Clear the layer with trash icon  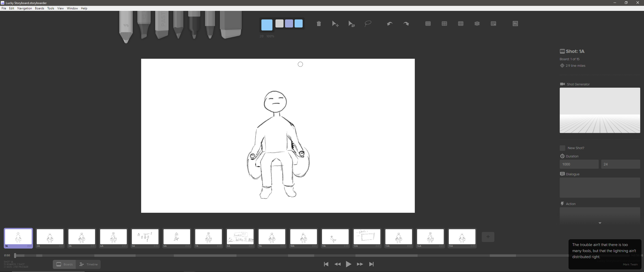tap(319, 24)
